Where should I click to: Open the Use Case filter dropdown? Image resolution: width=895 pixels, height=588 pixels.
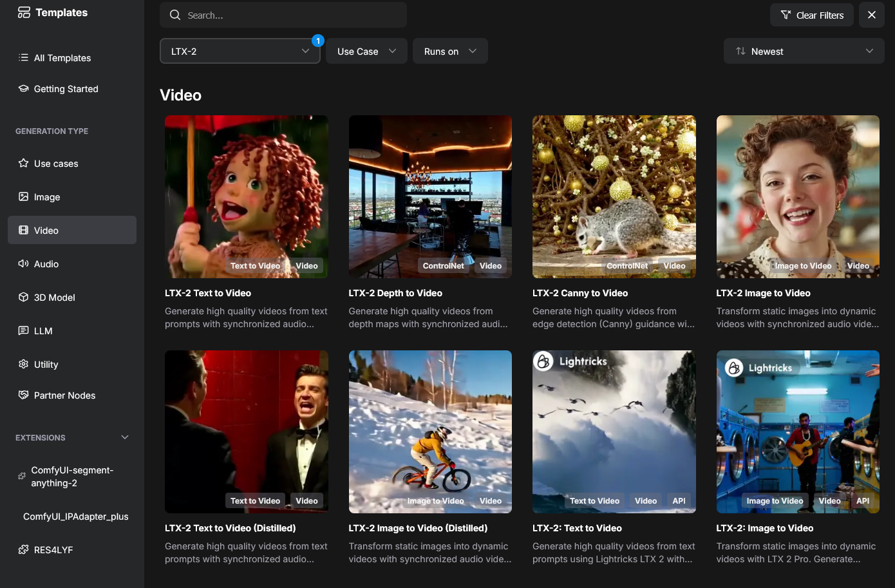(367, 51)
